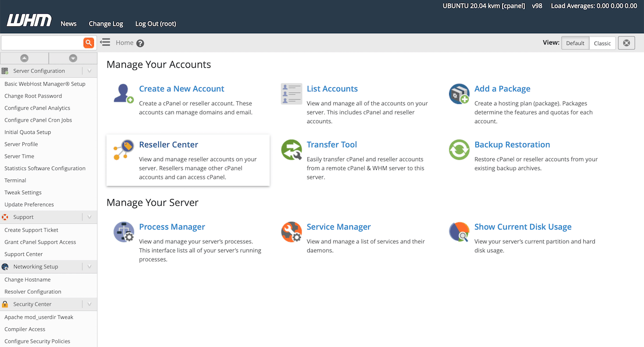Open the Change Log menu item

coord(106,24)
